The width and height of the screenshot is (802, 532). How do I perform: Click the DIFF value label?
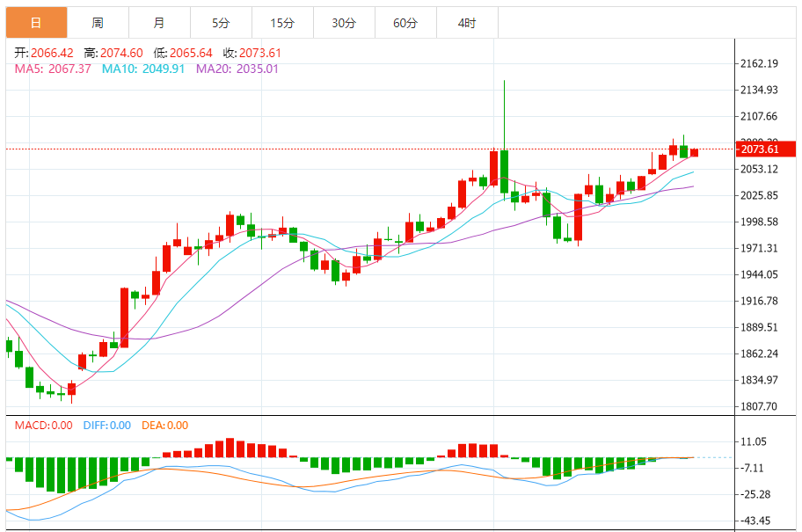[x=107, y=426]
